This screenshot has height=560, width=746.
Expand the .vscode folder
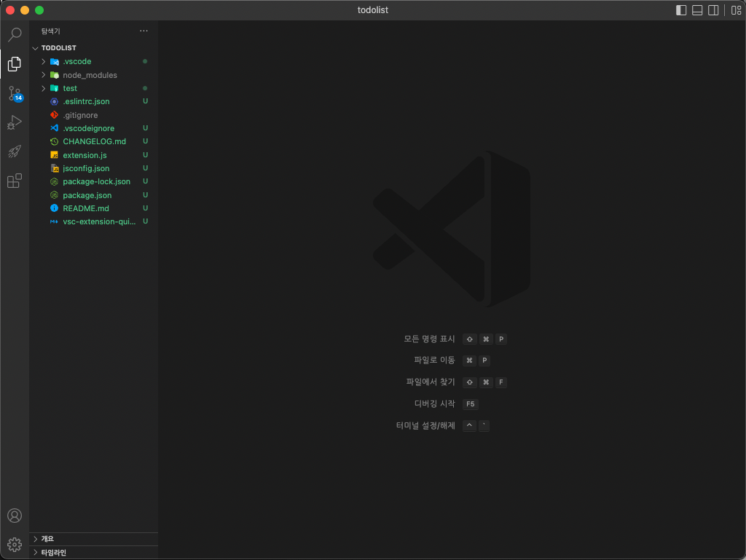click(44, 61)
